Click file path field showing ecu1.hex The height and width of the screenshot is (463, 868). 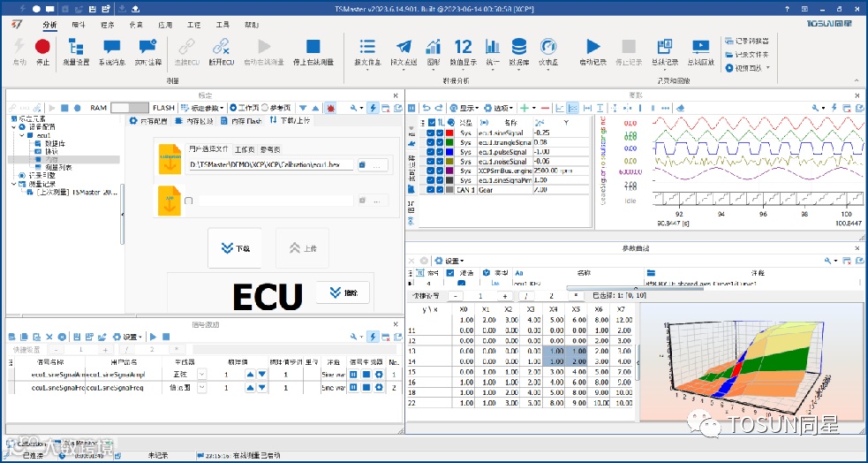point(271,164)
